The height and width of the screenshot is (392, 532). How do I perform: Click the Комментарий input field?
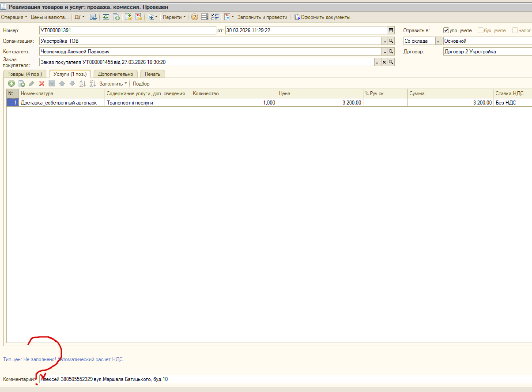pos(285,379)
